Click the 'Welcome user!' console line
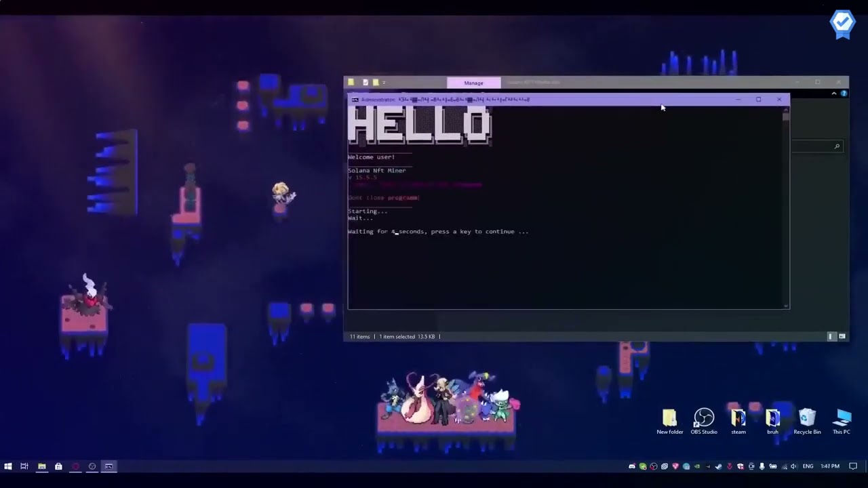The image size is (868, 488). click(x=371, y=157)
